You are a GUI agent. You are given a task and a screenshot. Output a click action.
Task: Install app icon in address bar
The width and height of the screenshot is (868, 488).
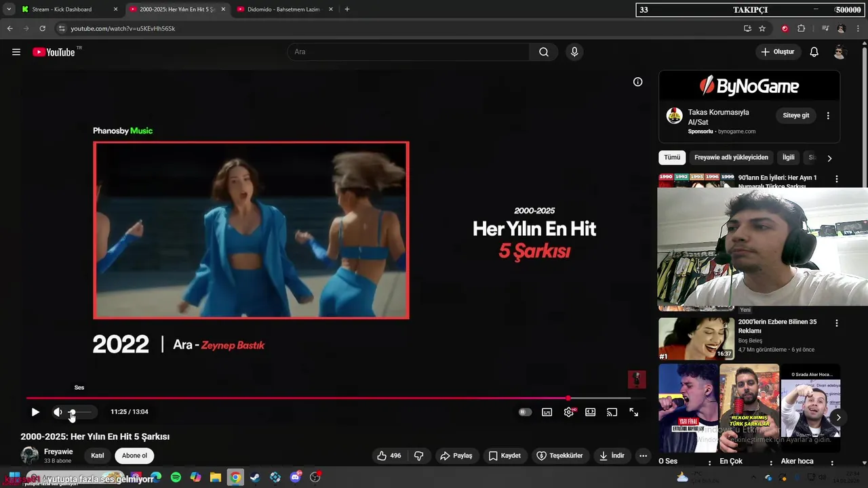point(747,28)
